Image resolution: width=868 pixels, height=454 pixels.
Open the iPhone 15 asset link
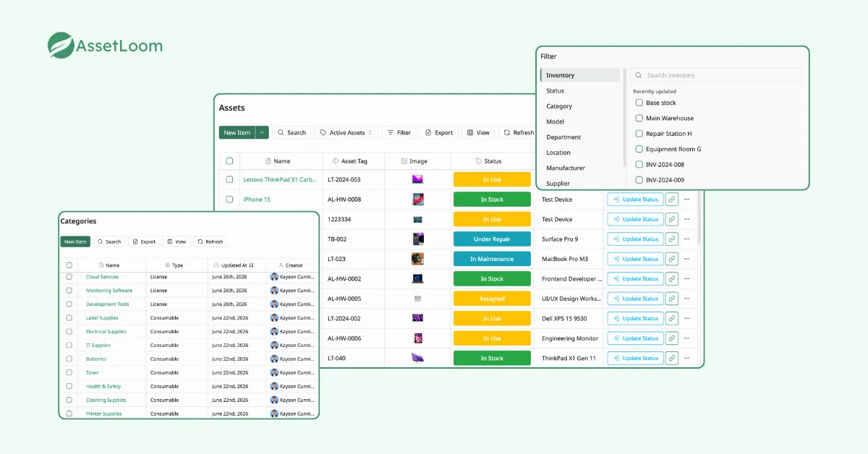coord(257,200)
